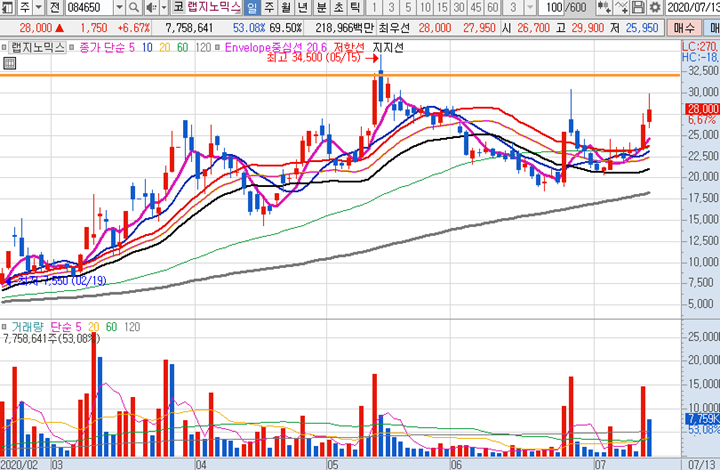Click the low price 25,950 value
This screenshot has width=720, height=470.
(642, 28)
